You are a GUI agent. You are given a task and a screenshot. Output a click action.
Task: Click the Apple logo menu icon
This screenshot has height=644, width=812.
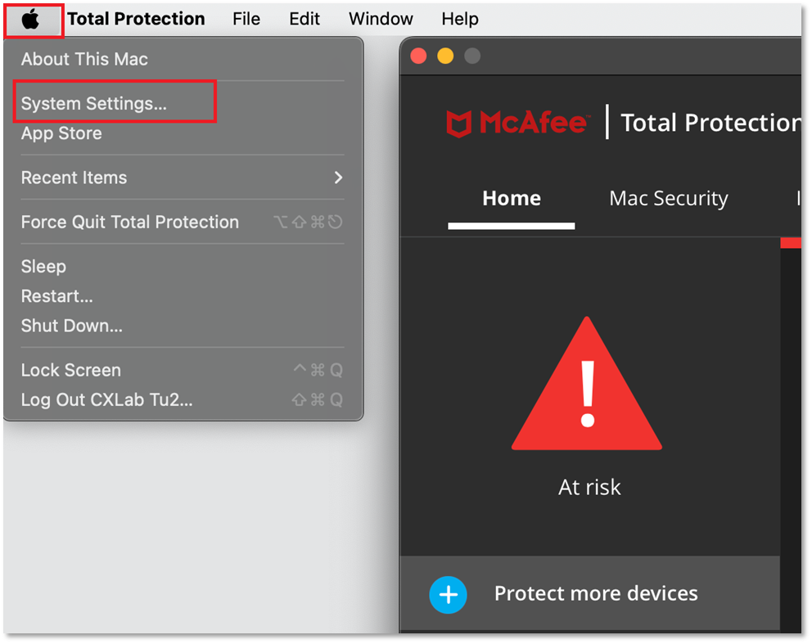31,19
